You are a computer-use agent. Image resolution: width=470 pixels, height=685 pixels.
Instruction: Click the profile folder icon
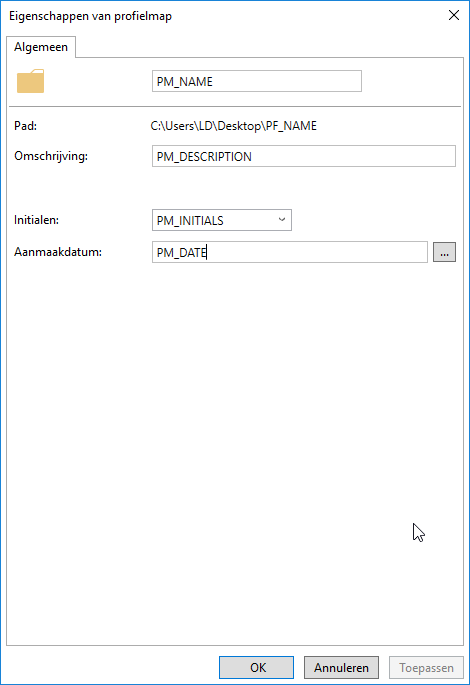[x=31, y=81]
